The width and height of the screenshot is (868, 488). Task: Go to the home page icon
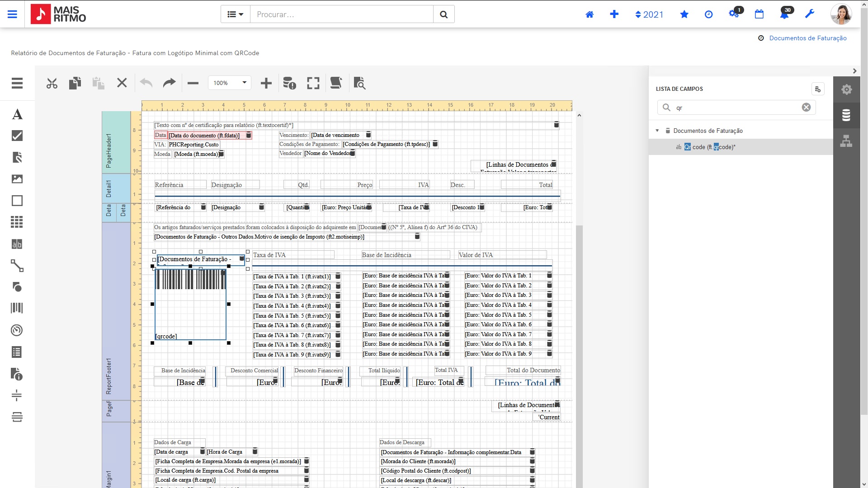point(590,14)
